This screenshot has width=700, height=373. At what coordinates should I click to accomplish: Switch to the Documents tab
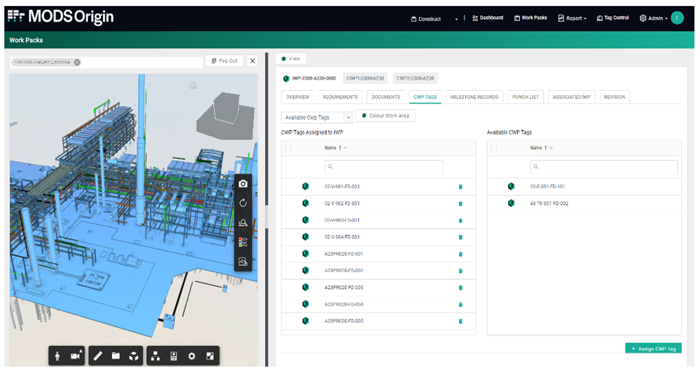[386, 97]
